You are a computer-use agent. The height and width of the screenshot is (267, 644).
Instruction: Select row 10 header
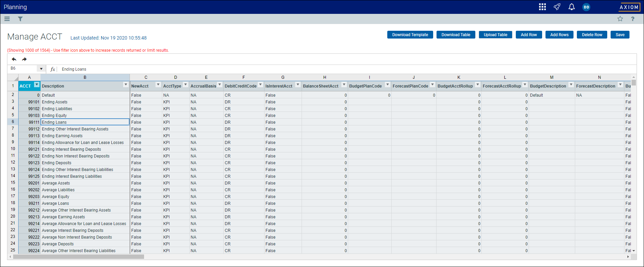13,149
